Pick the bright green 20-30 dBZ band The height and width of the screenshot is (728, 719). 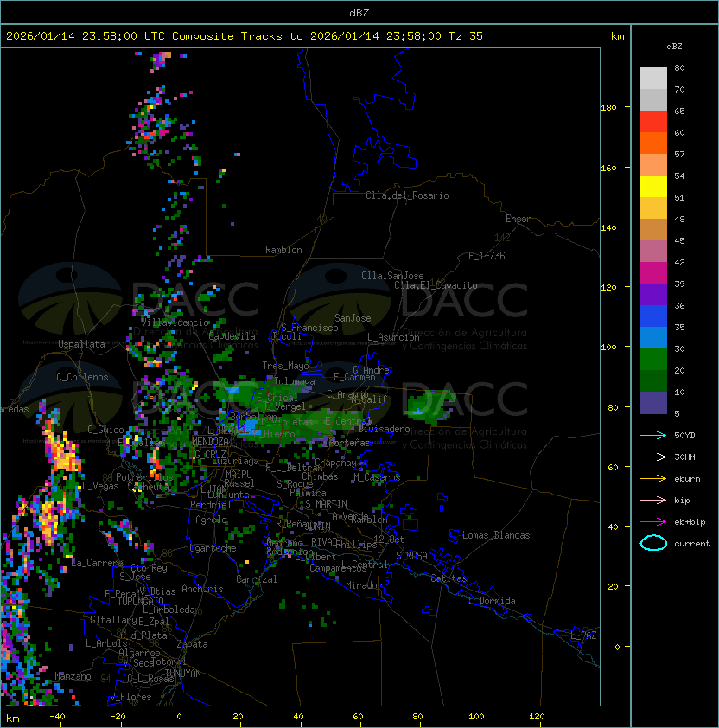653,360
